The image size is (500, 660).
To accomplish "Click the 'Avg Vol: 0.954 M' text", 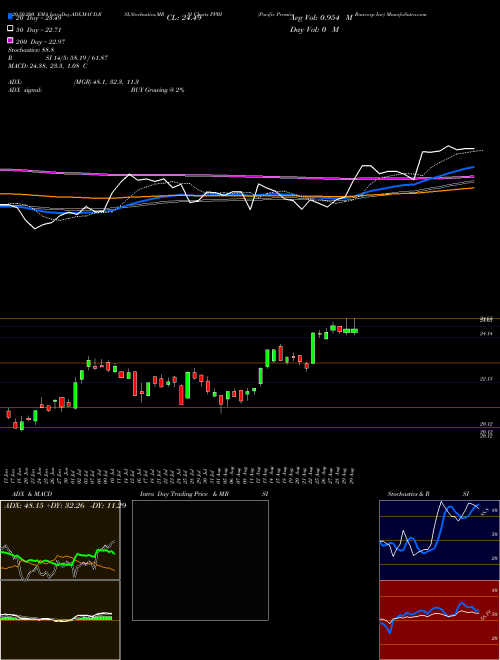I will click(x=321, y=18).
